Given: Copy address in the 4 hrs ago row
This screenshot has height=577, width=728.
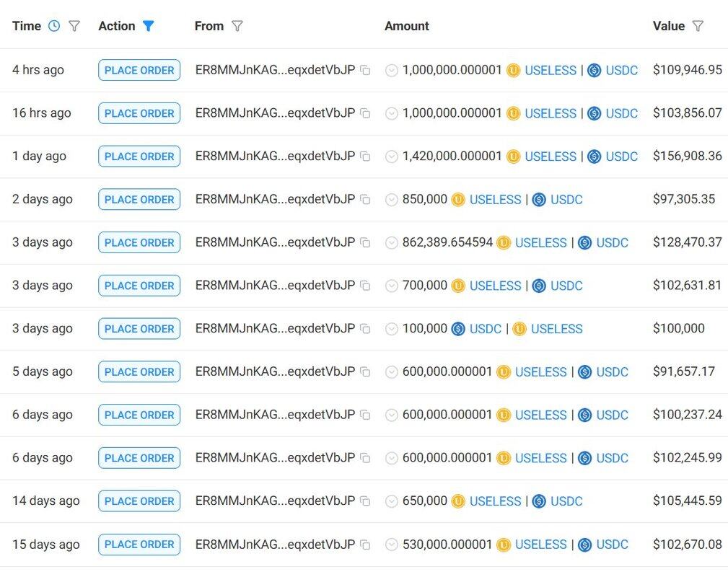Looking at the screenshot, I should click(x=366, y=71).
